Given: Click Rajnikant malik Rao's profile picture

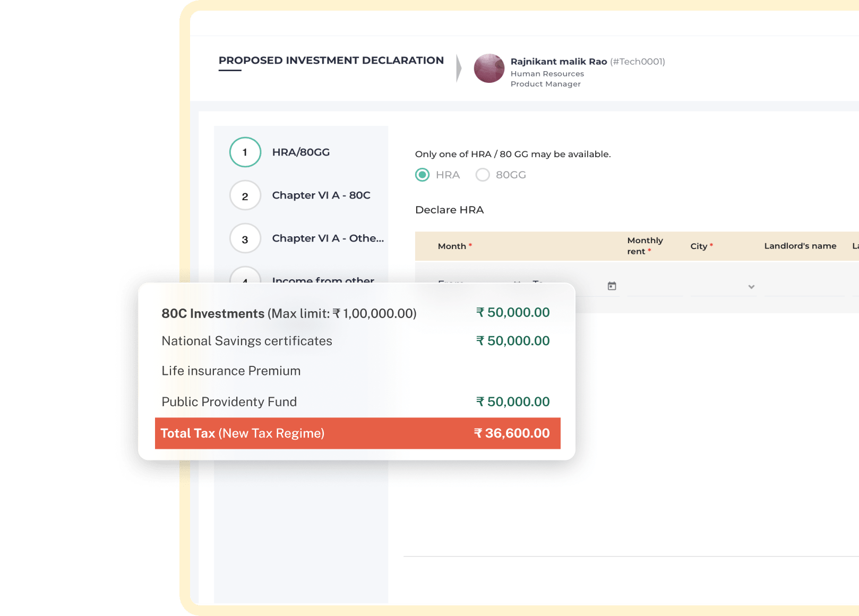Looking at the screenshot, I should pos(489,69).
